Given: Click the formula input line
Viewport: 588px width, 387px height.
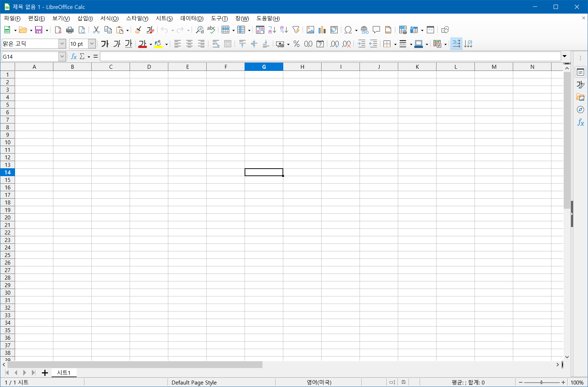Looking at the screenshot, I should (330, 56).
